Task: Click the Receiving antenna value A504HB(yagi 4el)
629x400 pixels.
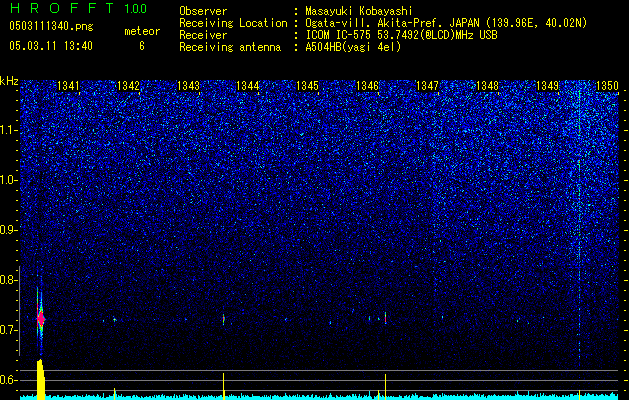Action: point(353,47)
